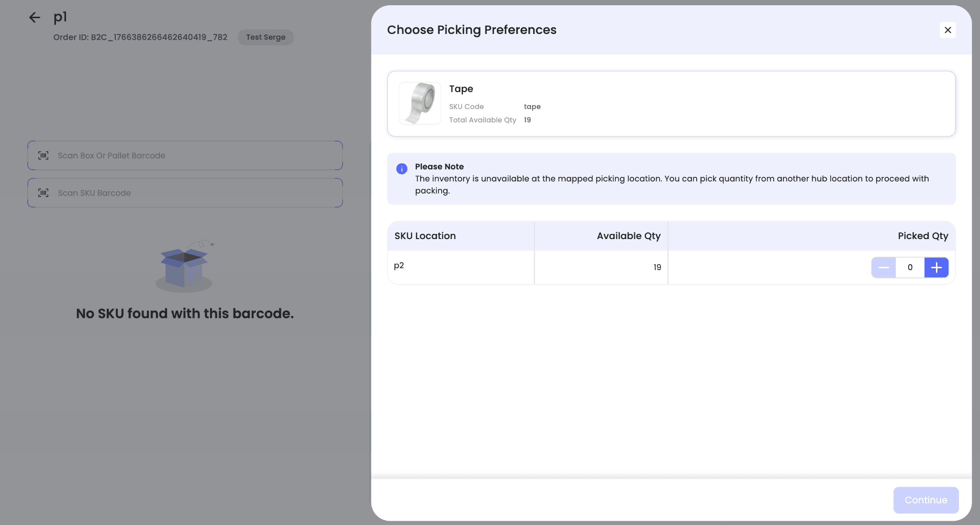This screenshot has height=525, width=980.
Task: Click barcode icon in Scan Box field
Action: (44, 155)
